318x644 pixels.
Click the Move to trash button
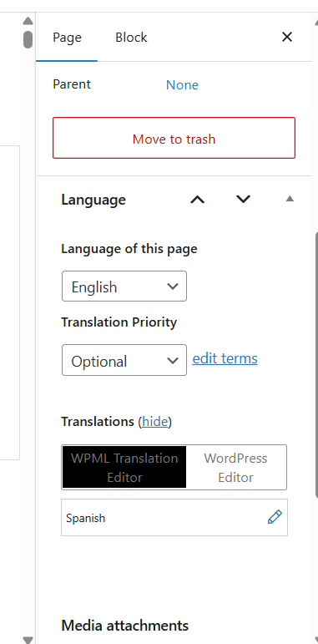coord(174,138)
